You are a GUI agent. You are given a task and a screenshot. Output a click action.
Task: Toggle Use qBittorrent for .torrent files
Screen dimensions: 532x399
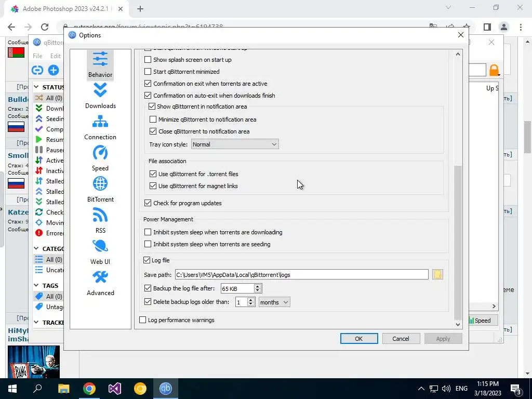pos(153,174)
